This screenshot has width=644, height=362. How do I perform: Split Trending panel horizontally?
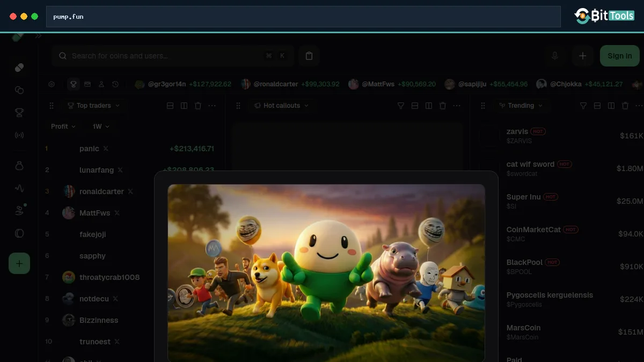click(597, 106)
